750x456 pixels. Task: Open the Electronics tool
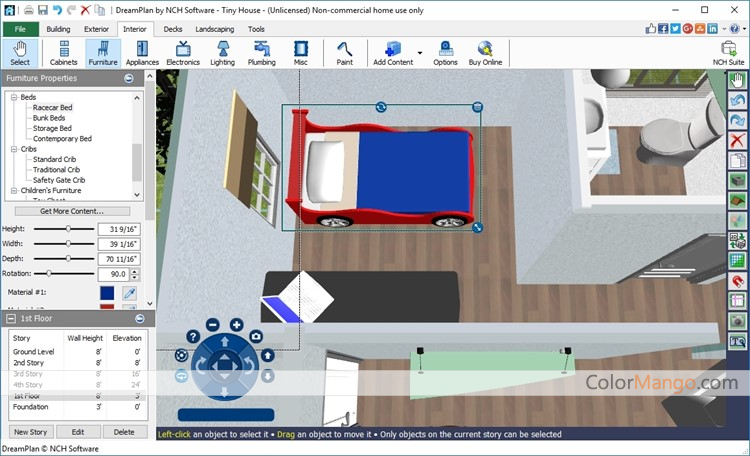183,53
